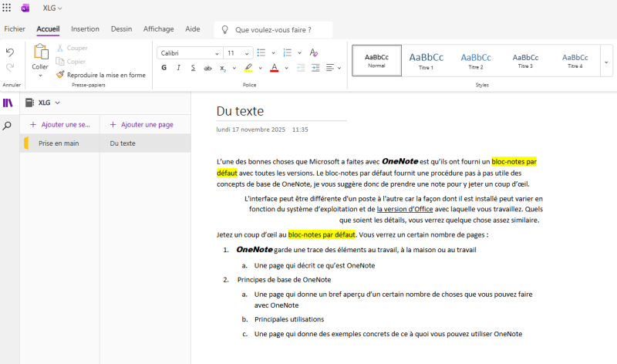Image resolution: width=617 pixels, height=364 pixels.
Task: Apply the Titre 2 style
Action: [476, 61]
